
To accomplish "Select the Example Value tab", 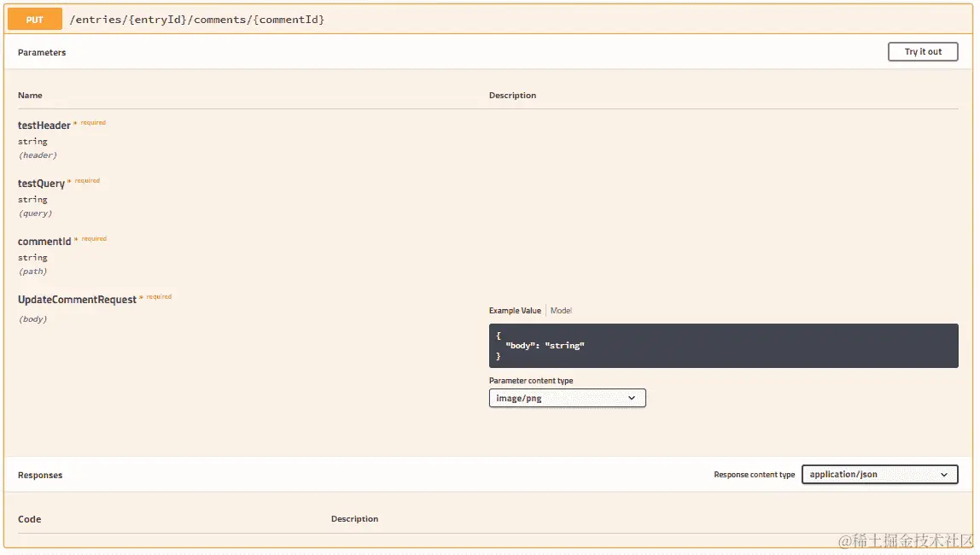I will point(516,310).
